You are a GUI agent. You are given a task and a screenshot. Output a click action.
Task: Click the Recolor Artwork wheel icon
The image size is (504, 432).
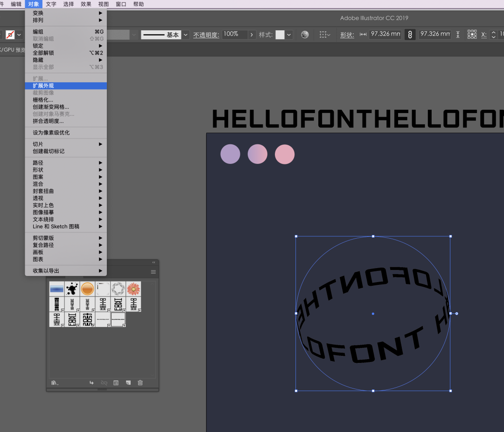305,35
